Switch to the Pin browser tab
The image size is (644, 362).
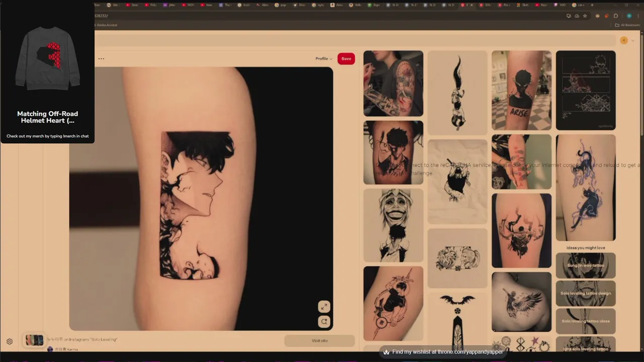click(504, 5)
